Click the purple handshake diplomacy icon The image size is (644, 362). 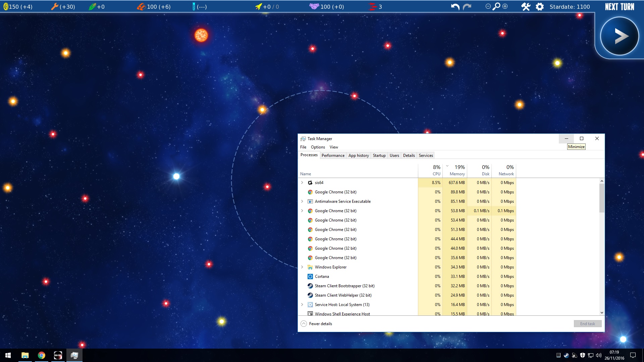click(314, 6)
